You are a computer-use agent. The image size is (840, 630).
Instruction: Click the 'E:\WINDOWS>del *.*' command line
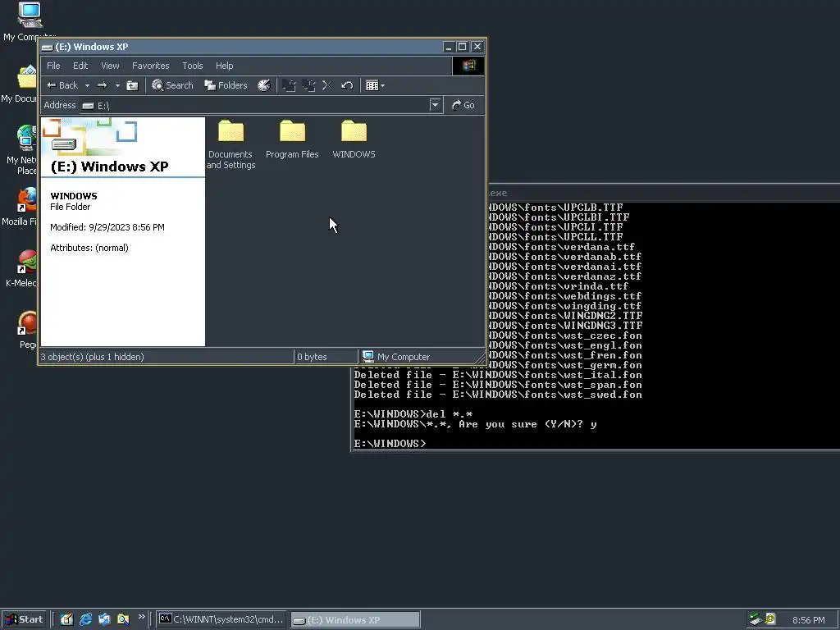click(x=413, y=414)
